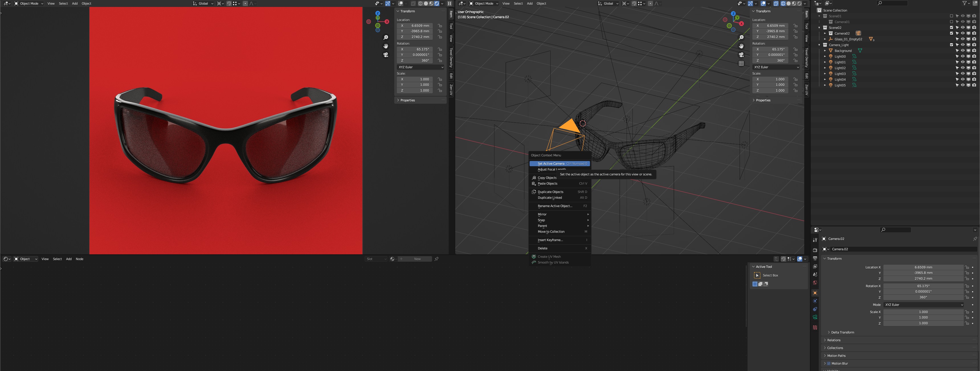
Task: Open Texel Density tab in right viewport sidebar
Action: tap(807, 57)
